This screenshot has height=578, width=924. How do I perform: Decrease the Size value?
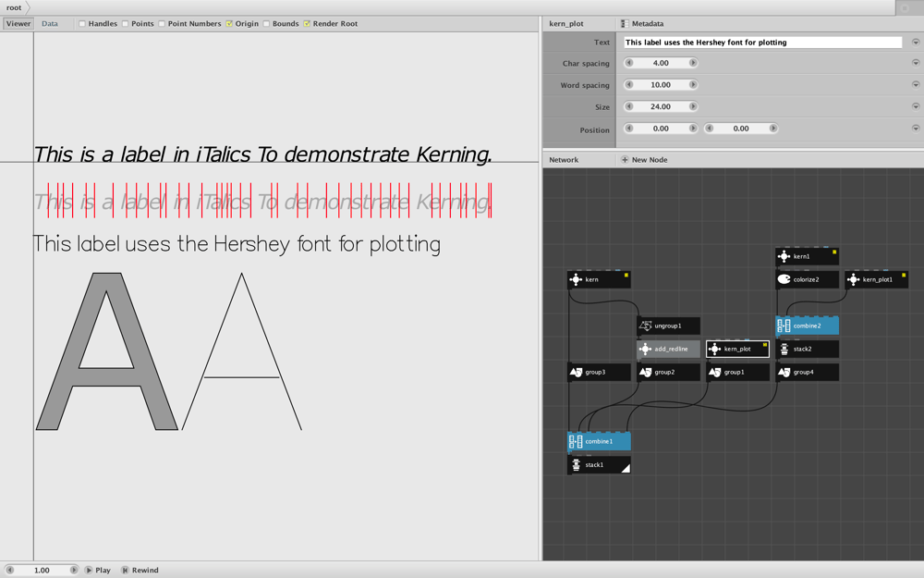[628, 106]
